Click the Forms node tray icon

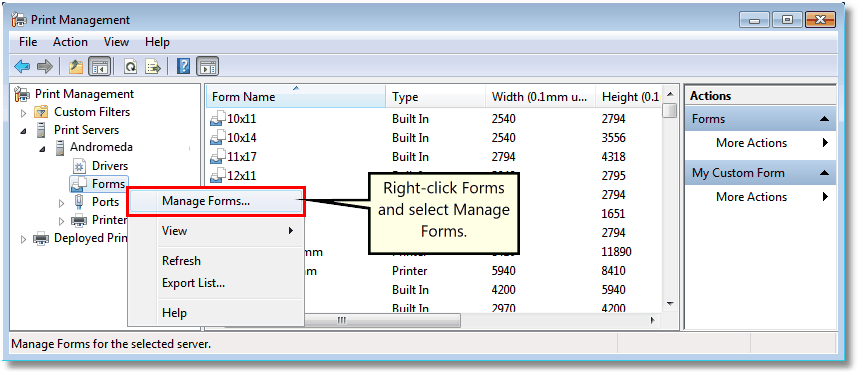79,184
